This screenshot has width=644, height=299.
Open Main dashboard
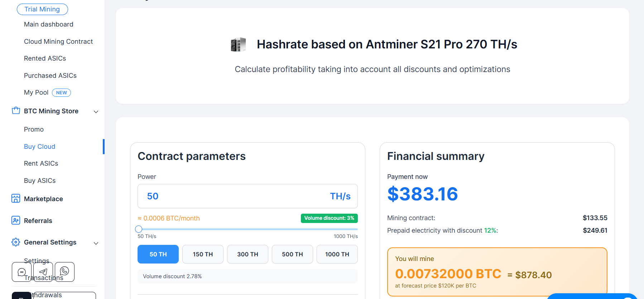coord(49,24)
